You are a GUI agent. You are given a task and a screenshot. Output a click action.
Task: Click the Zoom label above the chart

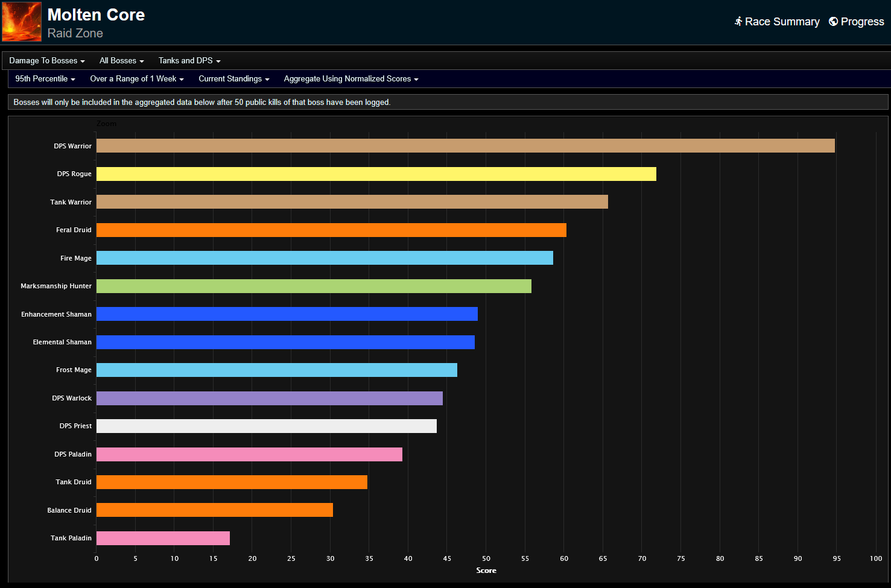coord(106,124)
